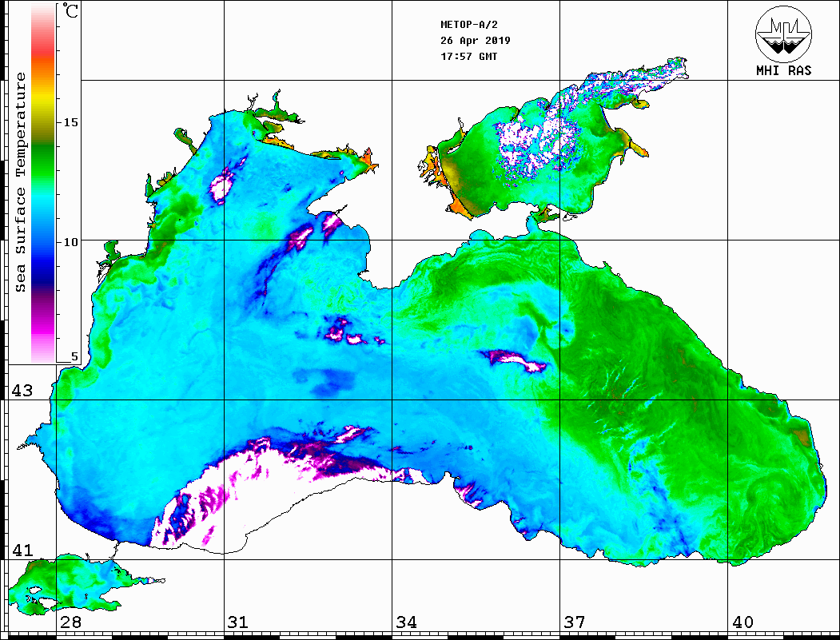Click the MHI RAS text under logo
The height and width of the screenshot is (640, 840).
[783, 71]
